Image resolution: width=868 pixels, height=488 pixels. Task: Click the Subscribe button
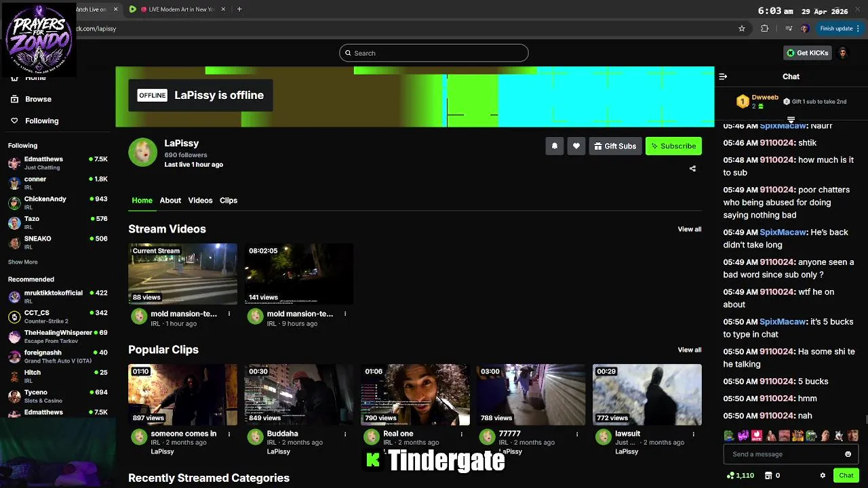(x=673, y=146)
